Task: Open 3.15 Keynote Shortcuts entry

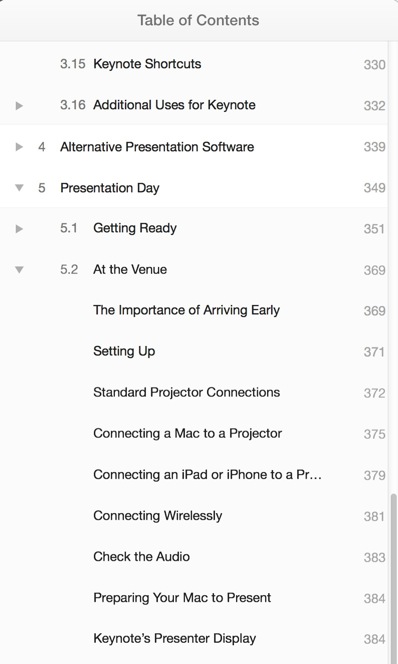Action: (147, 64)
